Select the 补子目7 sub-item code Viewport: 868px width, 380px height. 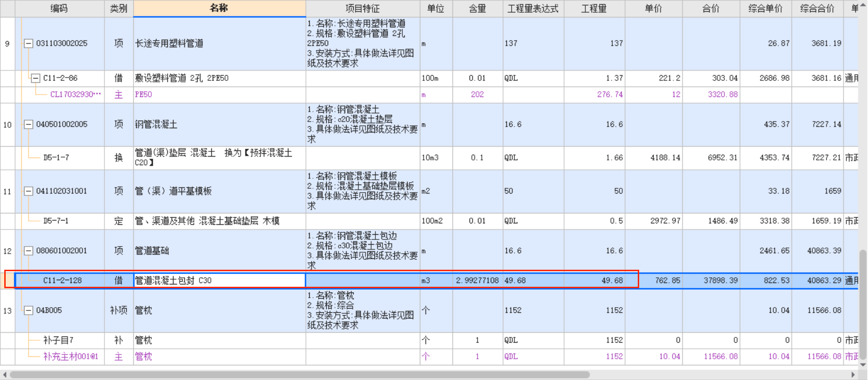[58, 340]
